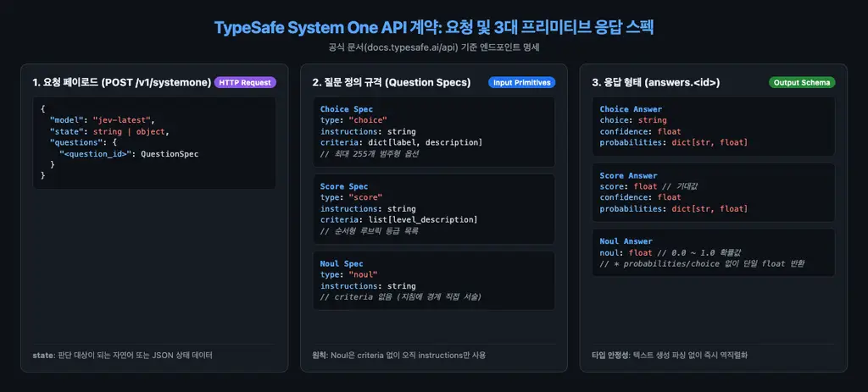The image size is (868, 392).
Task: Click the footer note starting with 'state:'
Action: [122, 355]
